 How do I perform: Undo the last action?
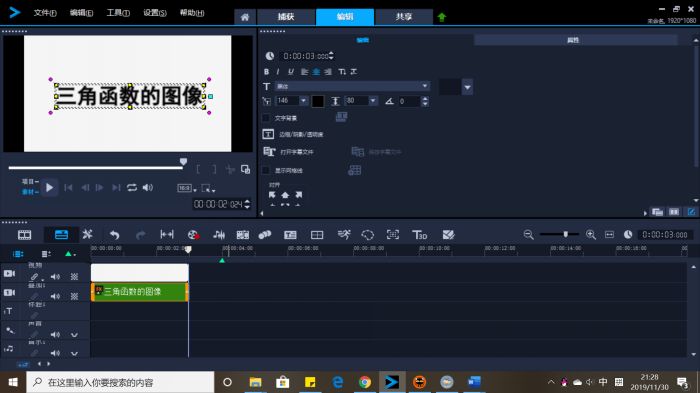click(x=114, y=234)
